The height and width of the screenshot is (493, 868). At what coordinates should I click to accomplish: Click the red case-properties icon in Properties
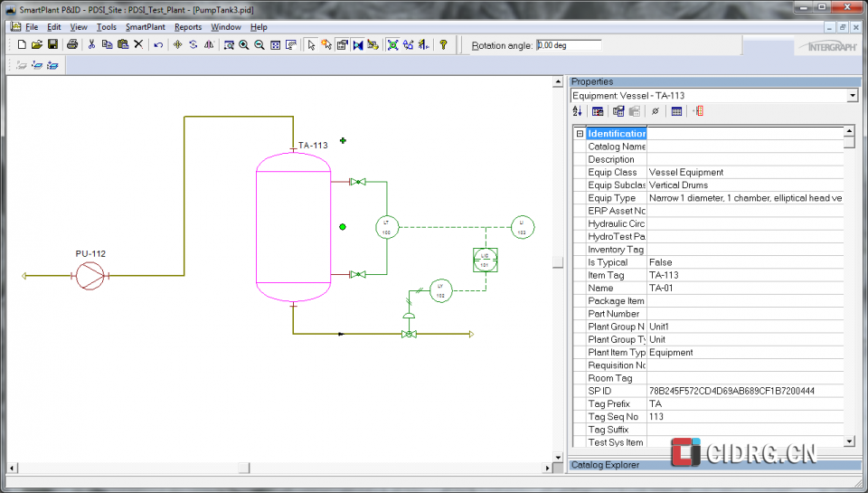tap(698, 111)
